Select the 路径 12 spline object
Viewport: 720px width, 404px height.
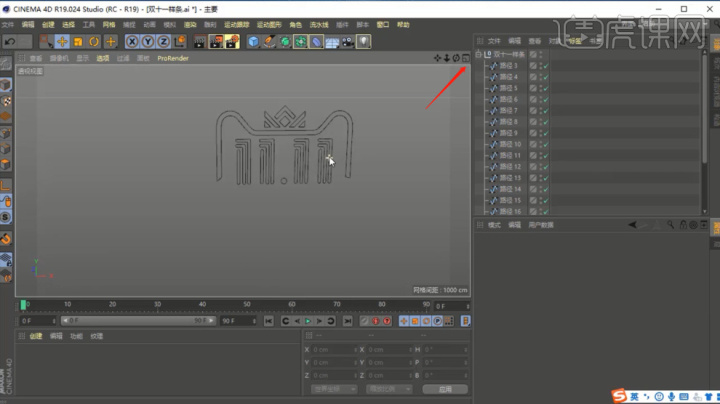[510, 167]
